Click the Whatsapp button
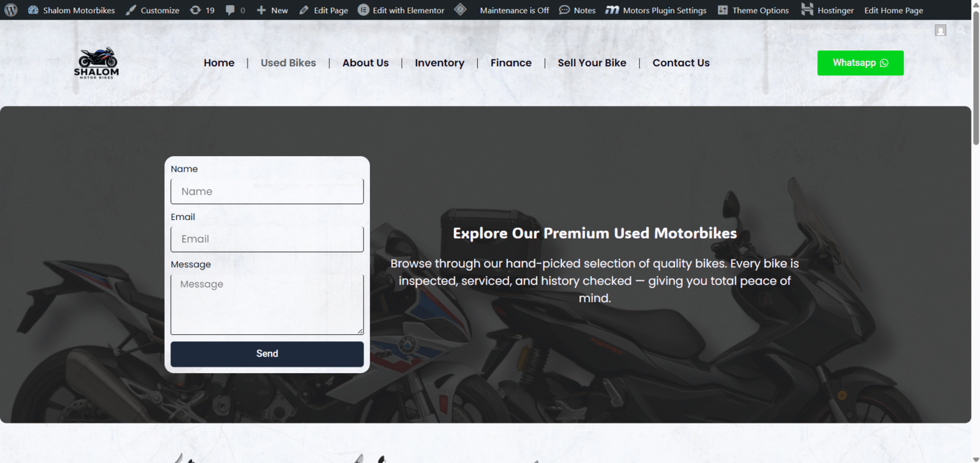The width and height of the screenshot is (980, 463). coord(860,62)
